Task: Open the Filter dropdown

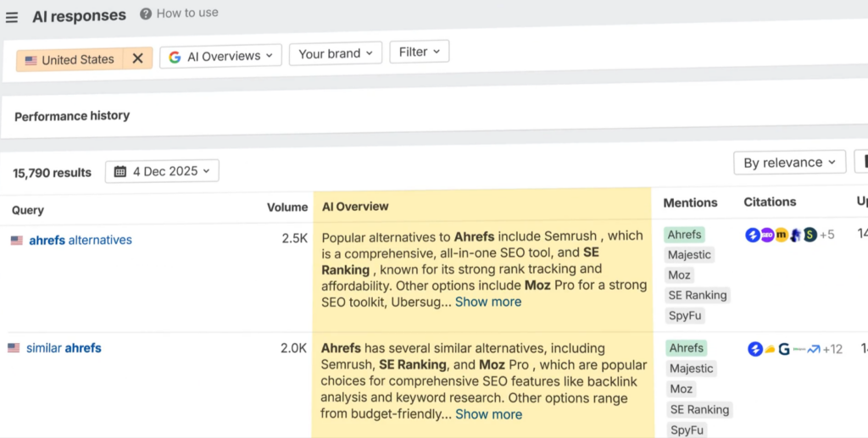Action: tap(419, 52)
